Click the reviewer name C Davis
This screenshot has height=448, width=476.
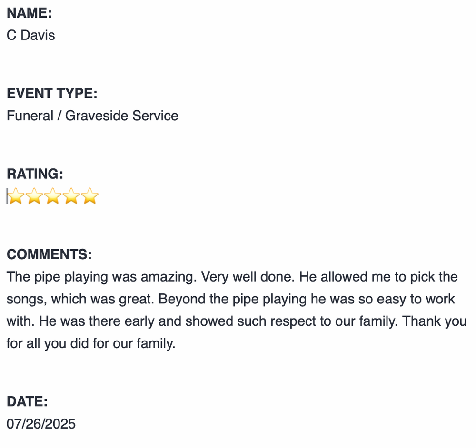[x=31, y=35]
